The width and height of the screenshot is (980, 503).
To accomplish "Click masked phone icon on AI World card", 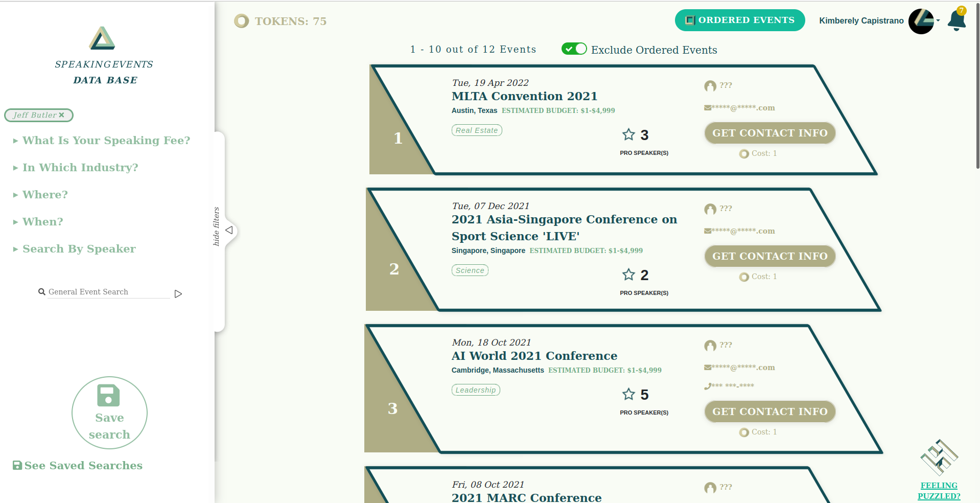I will tap(707, 386).
